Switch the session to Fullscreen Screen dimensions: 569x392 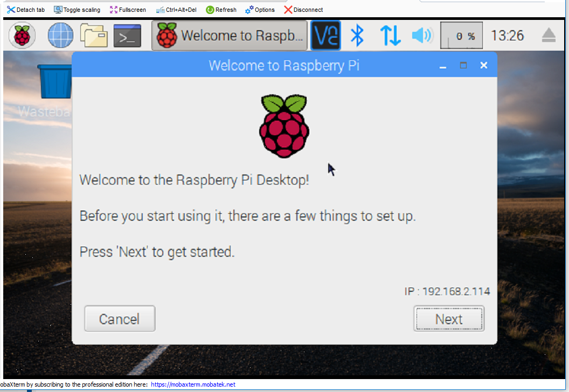click(128, 10)
